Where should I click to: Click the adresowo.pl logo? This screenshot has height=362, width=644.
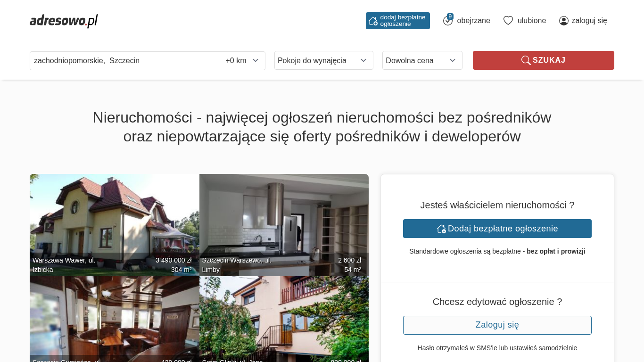point(64,21)
